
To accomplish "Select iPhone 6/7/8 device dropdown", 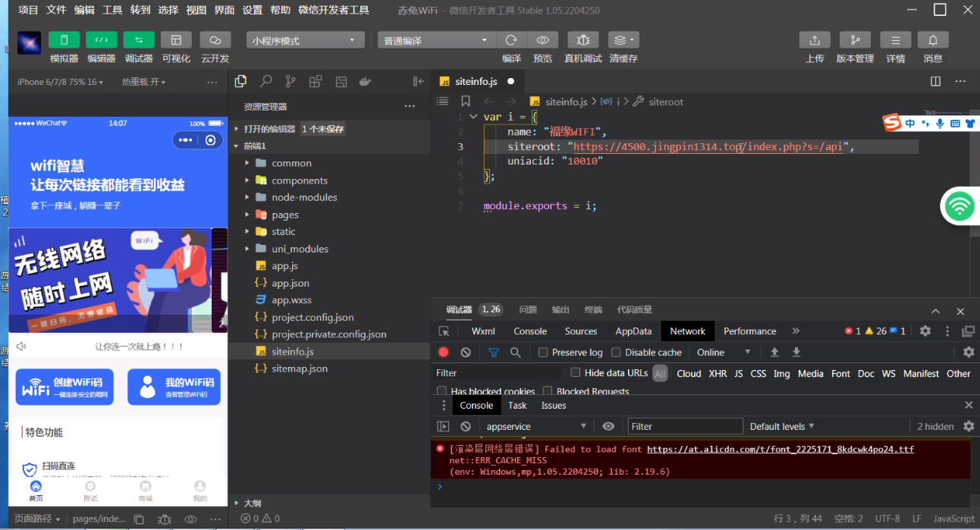I will coord(61,82).
